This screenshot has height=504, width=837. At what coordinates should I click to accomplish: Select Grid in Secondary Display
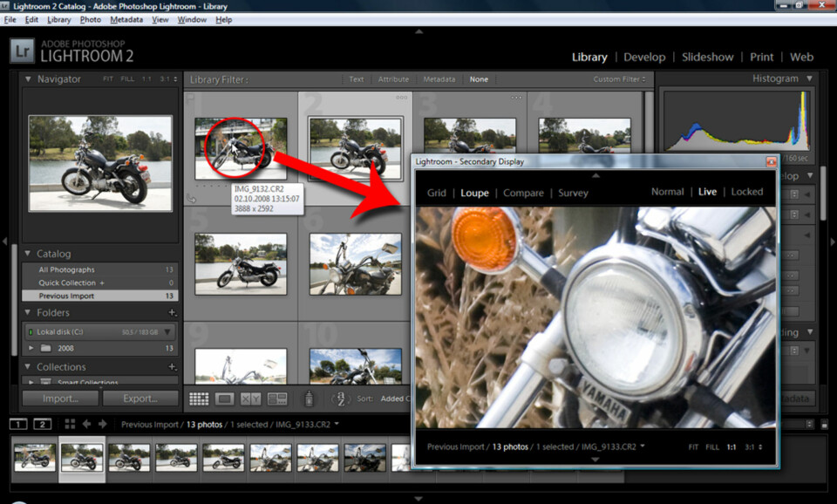click(436, 193)
